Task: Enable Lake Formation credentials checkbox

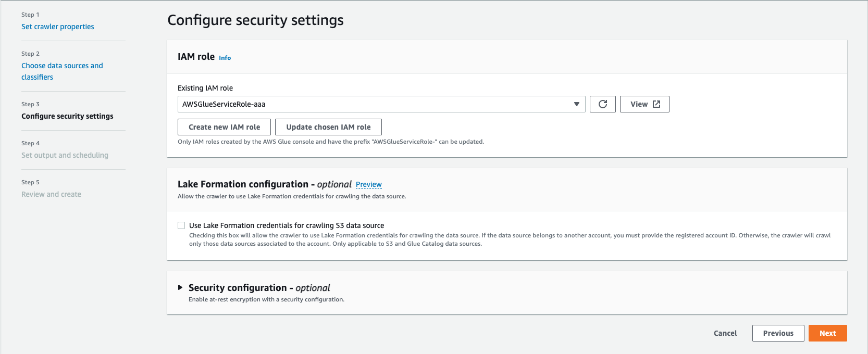Action: tap(181, 225)
